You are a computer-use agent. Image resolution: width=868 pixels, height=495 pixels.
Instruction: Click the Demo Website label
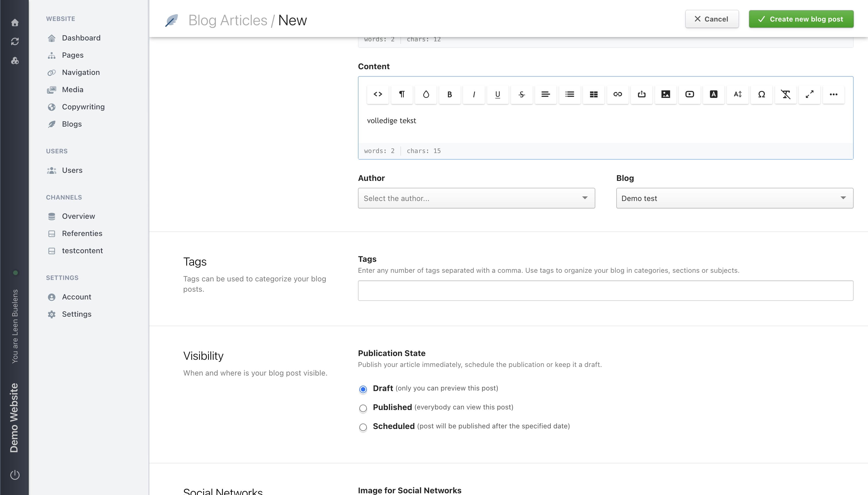pyautogui.click(x=14, y=418)
